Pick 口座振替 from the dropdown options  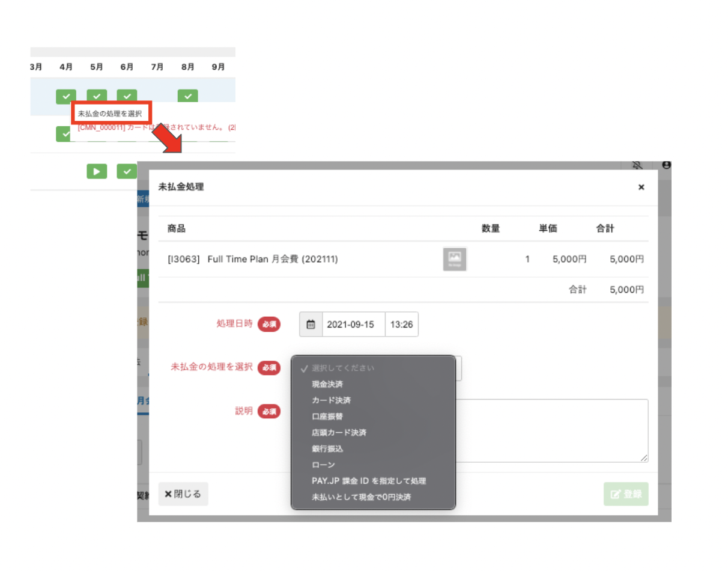[x=327, y=417]
